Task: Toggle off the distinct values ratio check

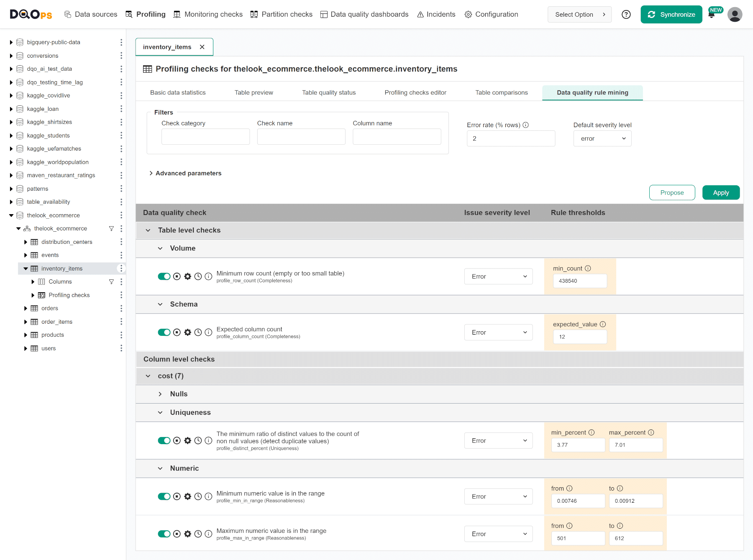Action: (164, 441)
